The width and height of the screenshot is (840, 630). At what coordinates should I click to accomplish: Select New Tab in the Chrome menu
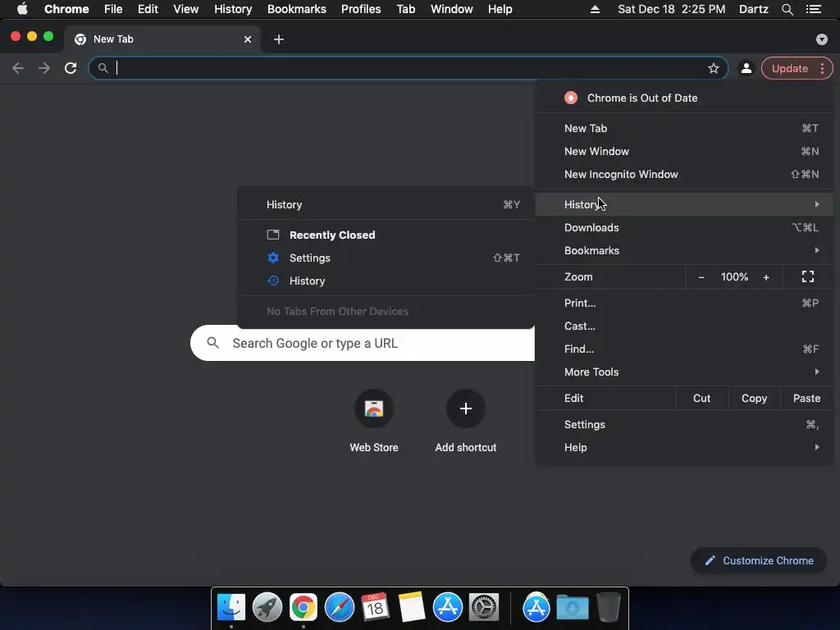click(684, 128)
